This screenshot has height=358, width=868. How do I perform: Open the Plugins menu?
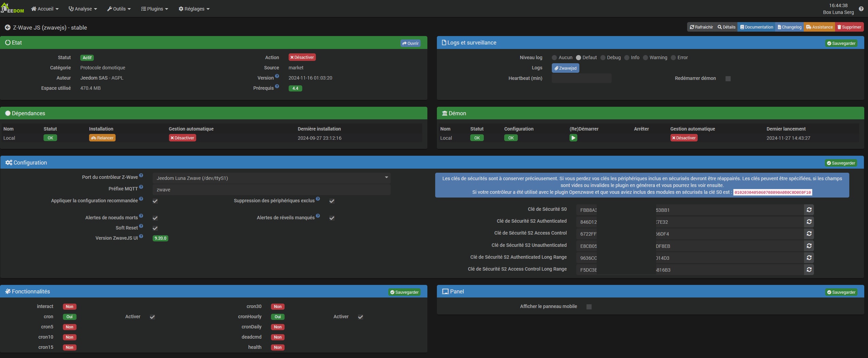point(155,9)
